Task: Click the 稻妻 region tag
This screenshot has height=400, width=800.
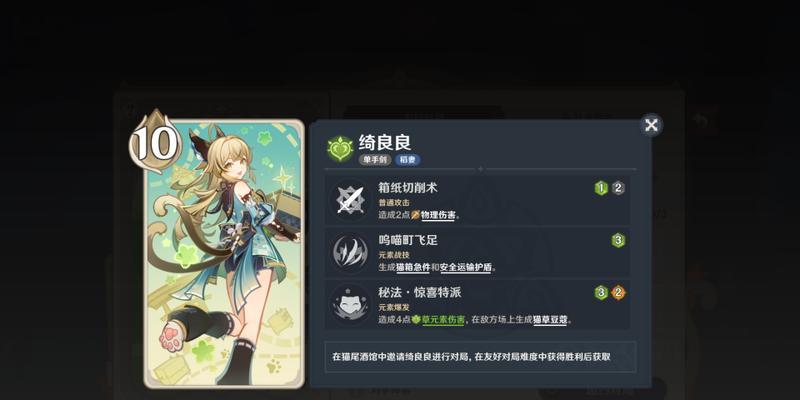Action: (x=408, y=160)
